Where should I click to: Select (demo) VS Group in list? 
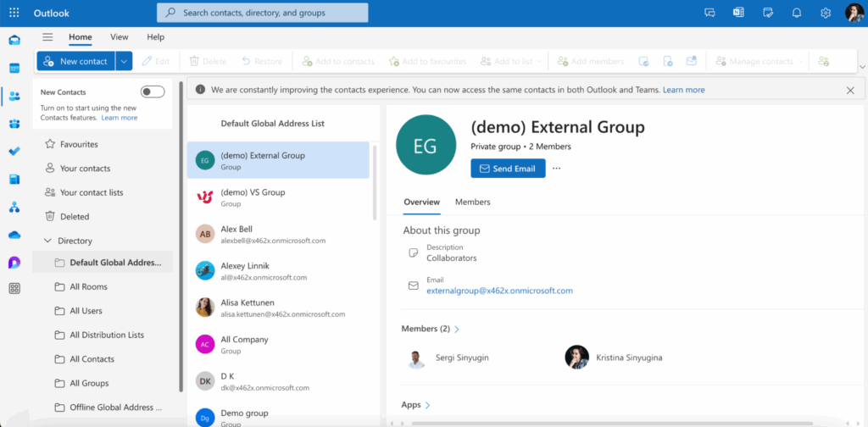click(x=278, y=197)
